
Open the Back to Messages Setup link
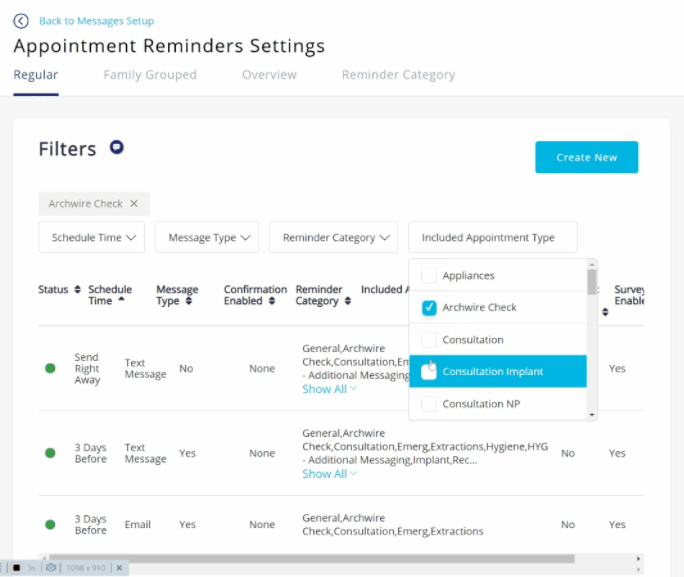tap(96, 21)
